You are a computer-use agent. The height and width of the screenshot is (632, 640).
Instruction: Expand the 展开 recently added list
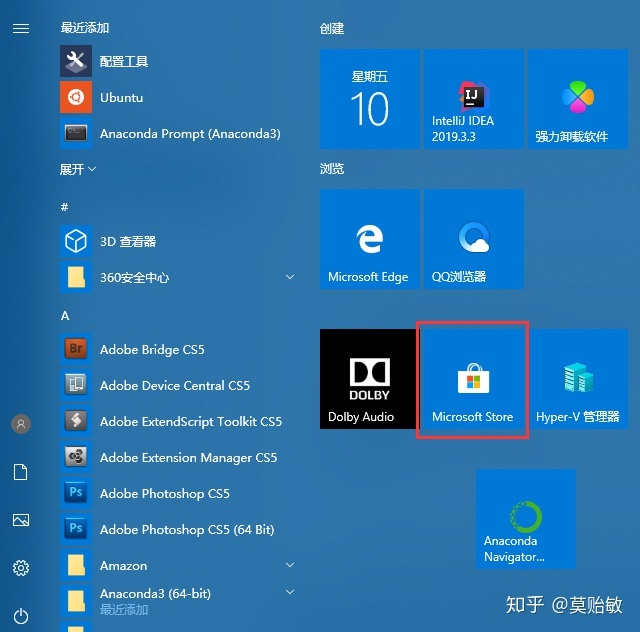pyautogui.click(x=78, y=169)
